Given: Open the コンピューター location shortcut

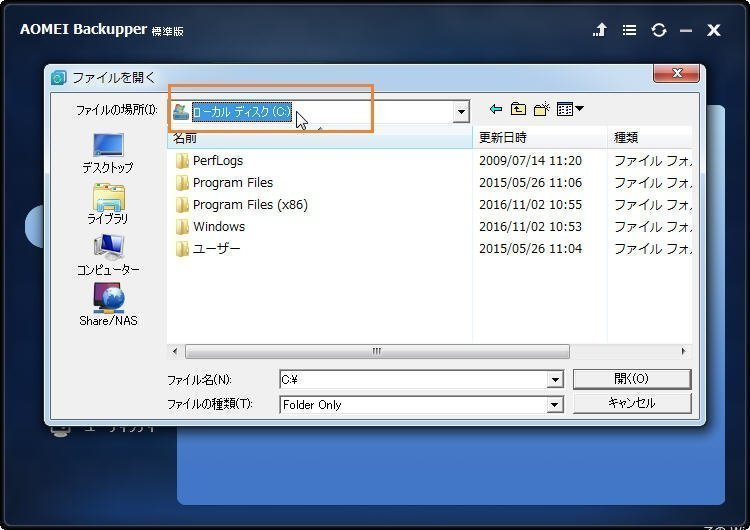Looking at the screenshot, I should tap(108, 255).
